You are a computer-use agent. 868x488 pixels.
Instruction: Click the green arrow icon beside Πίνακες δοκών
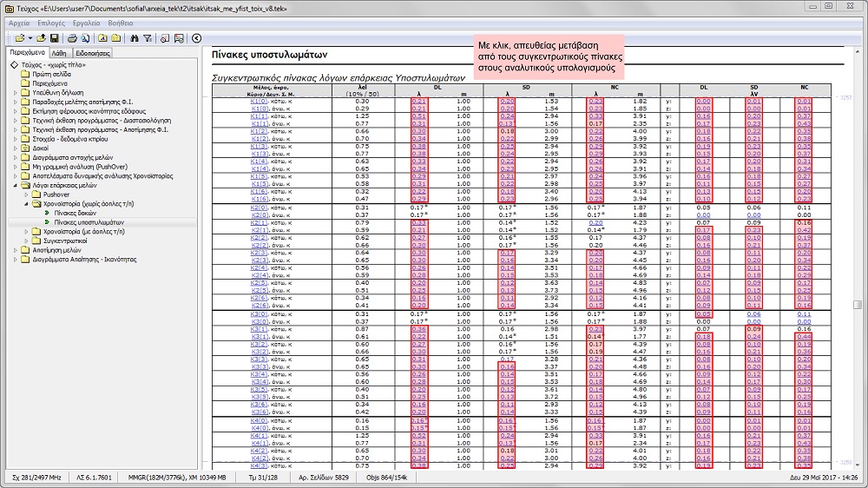click(x=47, y=213)
